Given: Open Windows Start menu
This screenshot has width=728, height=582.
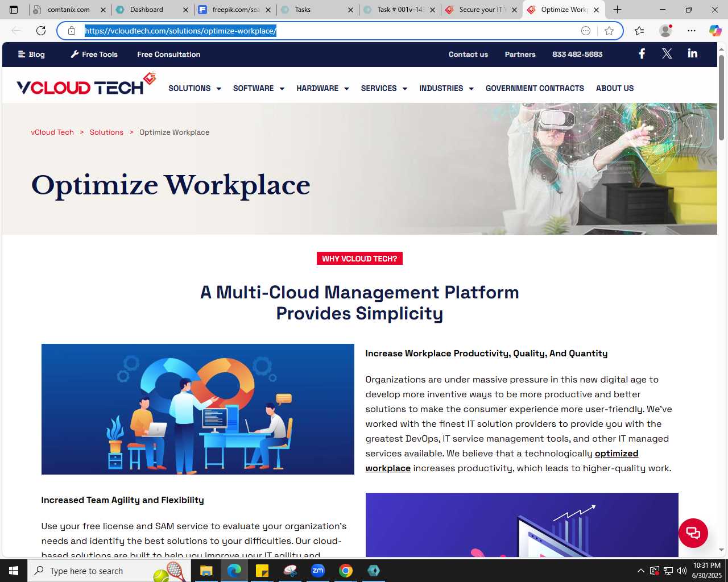Looking at the screenshot, I should coord(14,571).
